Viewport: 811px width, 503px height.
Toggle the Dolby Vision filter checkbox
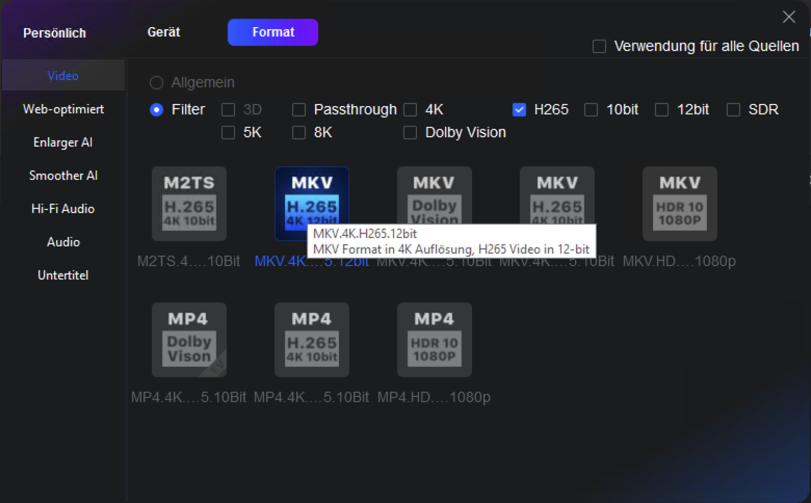tap(410, 133)
